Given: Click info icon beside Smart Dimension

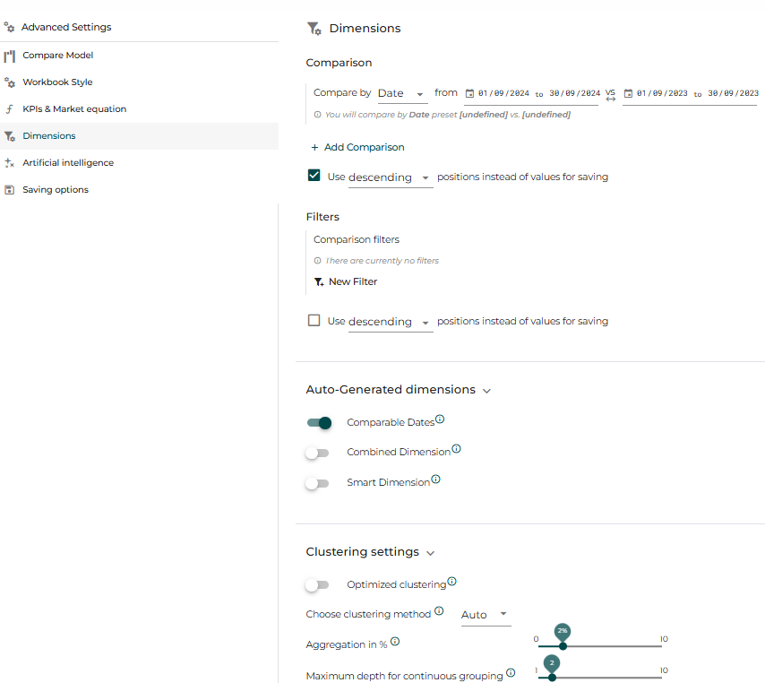Looking at the screenshot, I should (x=435, y=480).
